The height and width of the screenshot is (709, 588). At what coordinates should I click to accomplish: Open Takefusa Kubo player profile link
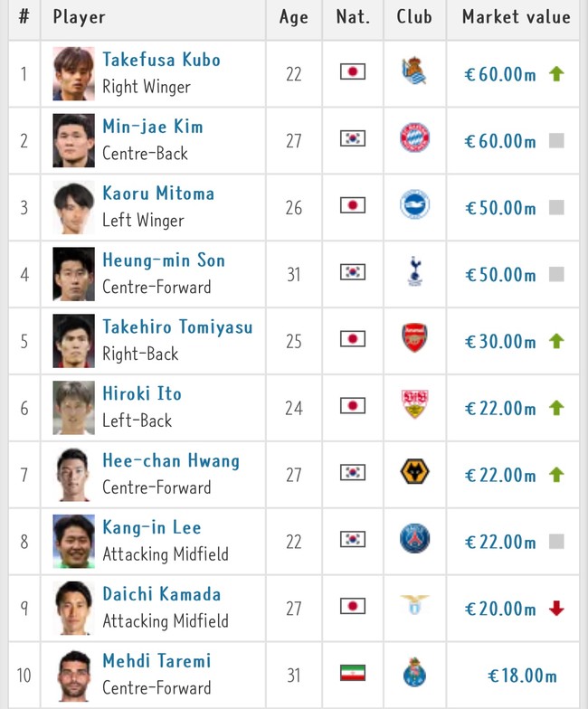(x=161, y=60)
